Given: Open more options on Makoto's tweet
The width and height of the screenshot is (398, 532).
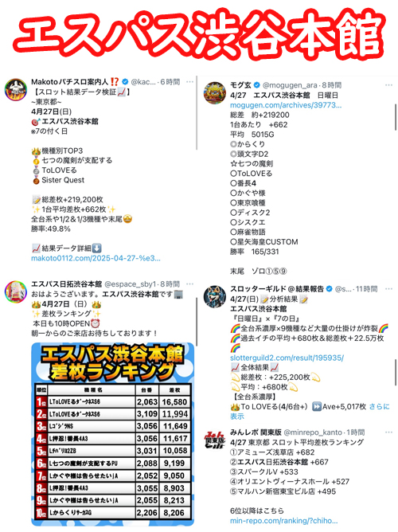Looking at the screenshot, I should [190, 82].
